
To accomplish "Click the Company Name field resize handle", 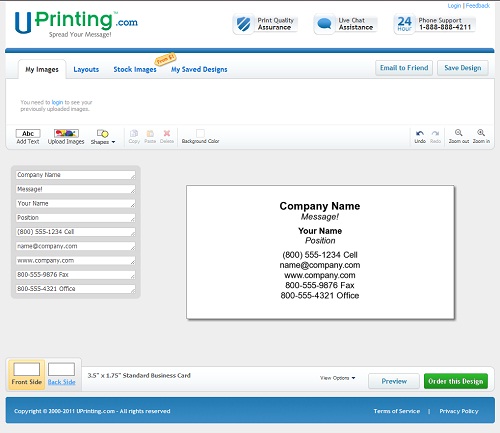I will (133, 177).
